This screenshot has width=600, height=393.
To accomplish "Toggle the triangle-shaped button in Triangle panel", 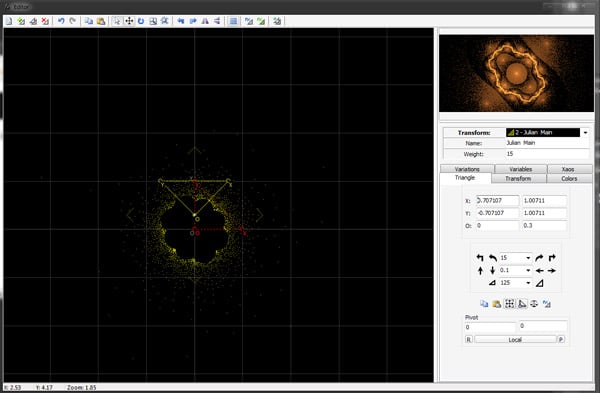I will (522, 304).
